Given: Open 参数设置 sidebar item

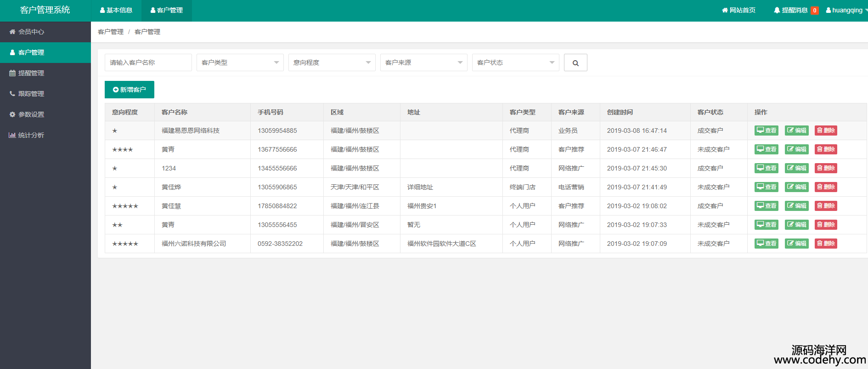Looking at the screenshot, I should [45, 114].
